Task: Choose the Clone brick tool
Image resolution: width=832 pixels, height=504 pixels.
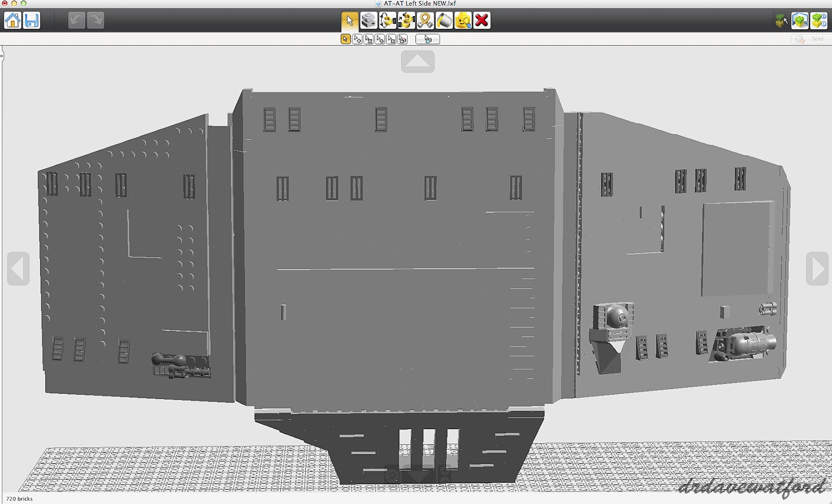Action: point(368,21)
